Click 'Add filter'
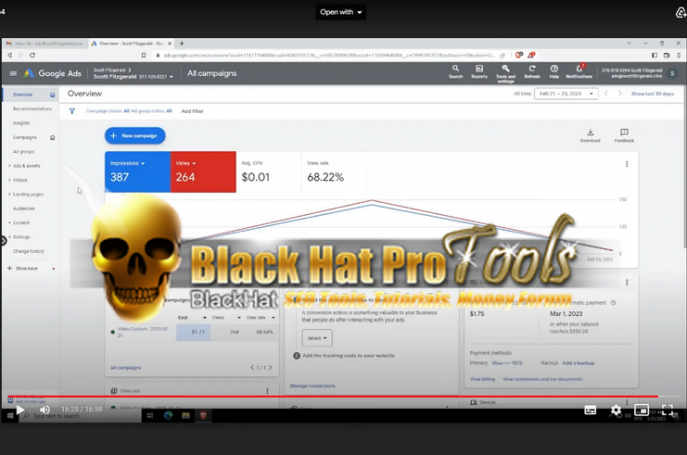 (x=192, y=111)
